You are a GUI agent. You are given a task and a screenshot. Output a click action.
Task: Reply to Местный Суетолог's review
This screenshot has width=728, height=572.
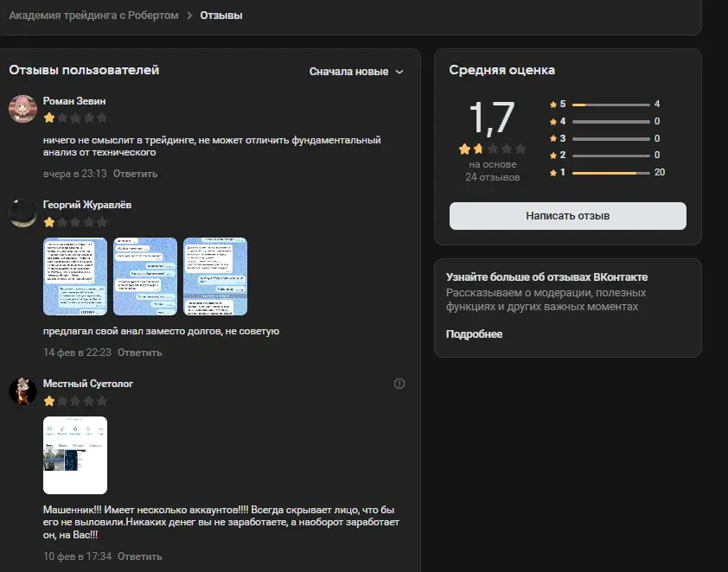140,556
